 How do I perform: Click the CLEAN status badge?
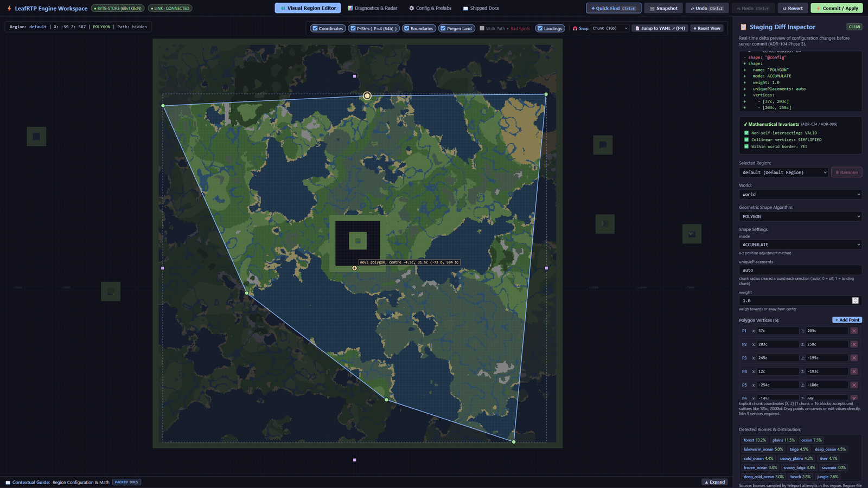854,27
